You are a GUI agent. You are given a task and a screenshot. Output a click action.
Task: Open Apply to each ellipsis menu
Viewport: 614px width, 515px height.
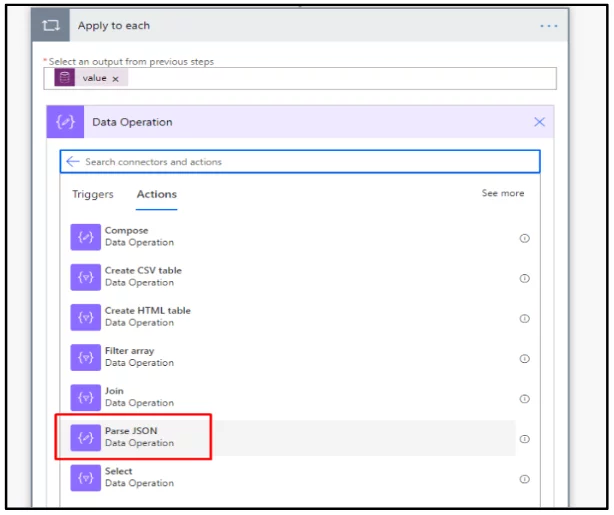[x=549, y=25]
